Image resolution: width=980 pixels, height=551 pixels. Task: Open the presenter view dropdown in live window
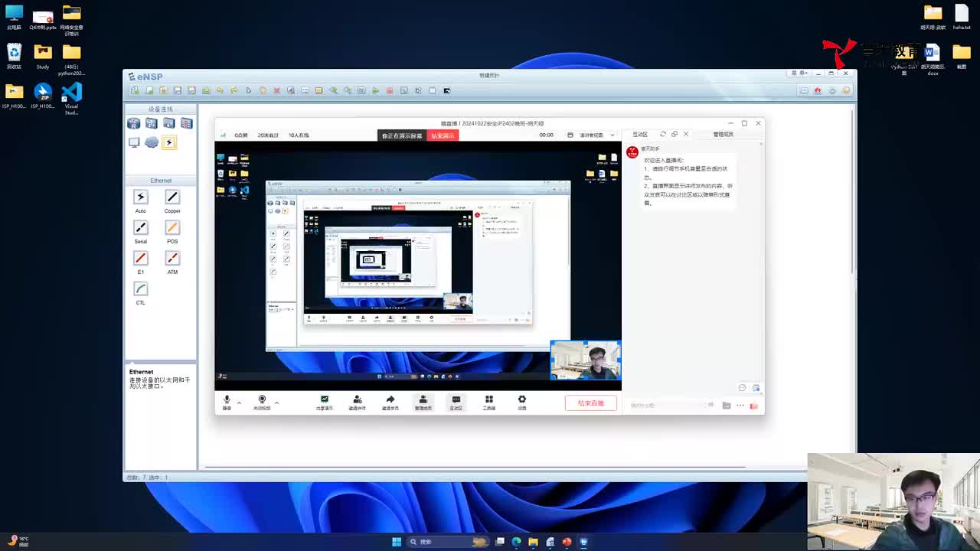(x=596, y=135)
